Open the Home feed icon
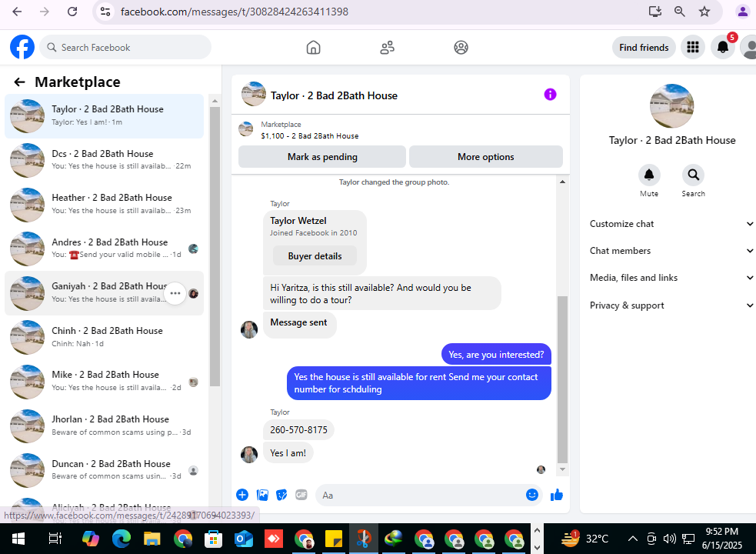 (x=313, y=47)
